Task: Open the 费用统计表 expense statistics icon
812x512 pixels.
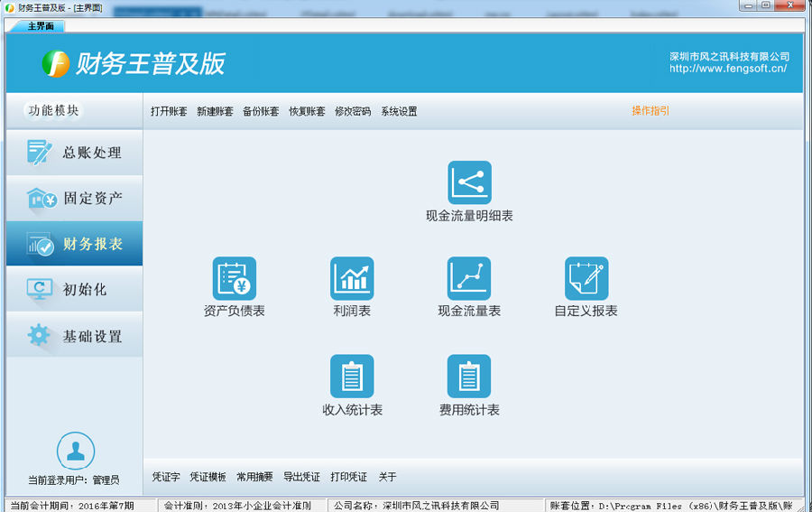Action: 469,377
